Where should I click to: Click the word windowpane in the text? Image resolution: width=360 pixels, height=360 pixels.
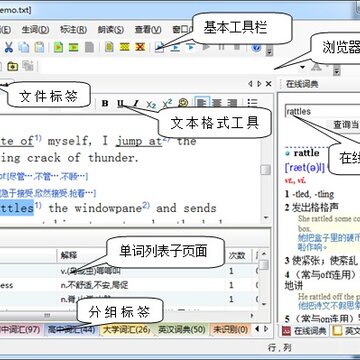[108, 208]
